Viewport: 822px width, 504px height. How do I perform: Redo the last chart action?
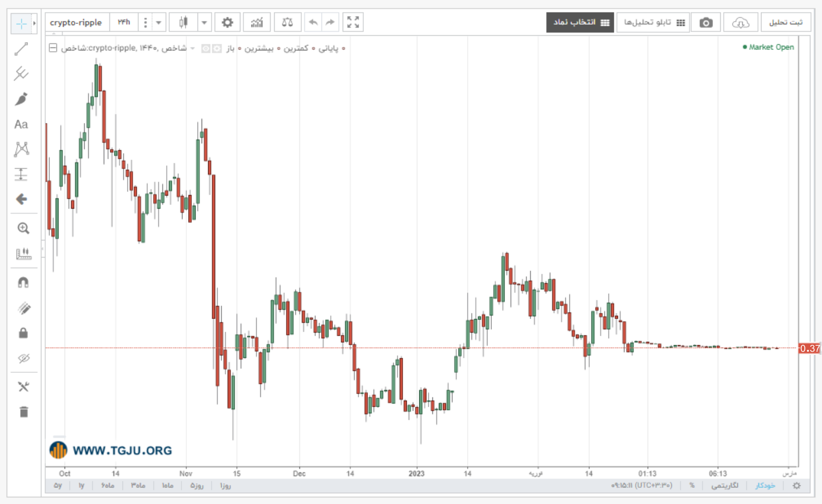[330, 23]
